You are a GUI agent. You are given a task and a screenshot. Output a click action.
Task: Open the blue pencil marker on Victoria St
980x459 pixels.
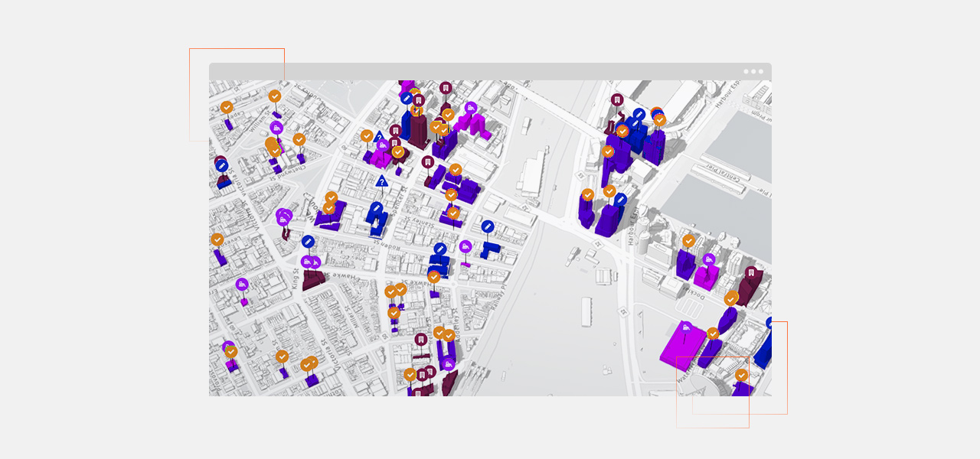pyautogui.click(x=221, y=164)
